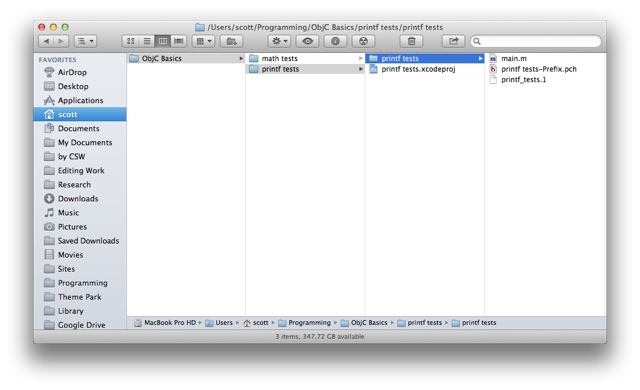Expand math tests via its arrow
Image resolution: width=640 pixels, height=390 pixels.
coord(360,58)
